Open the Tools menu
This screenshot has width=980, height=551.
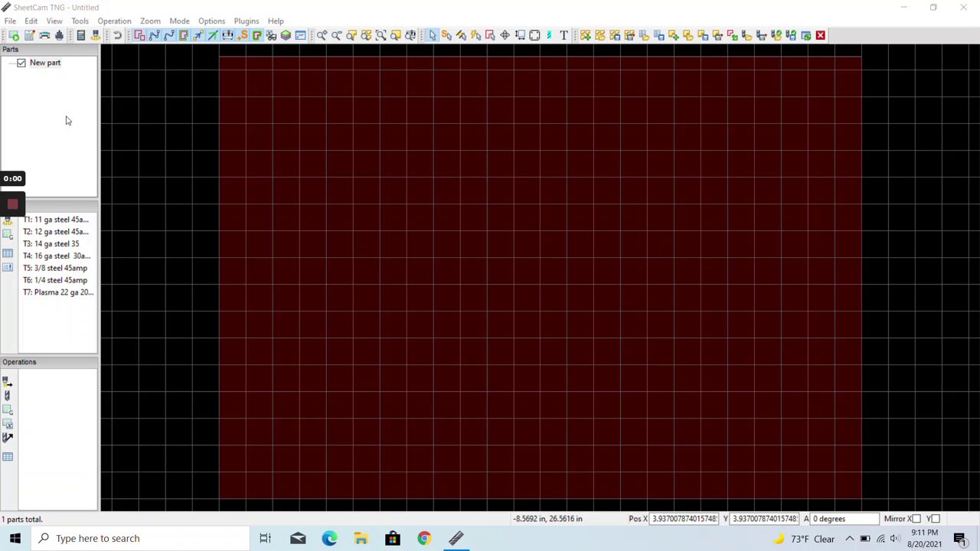point(80,21)
